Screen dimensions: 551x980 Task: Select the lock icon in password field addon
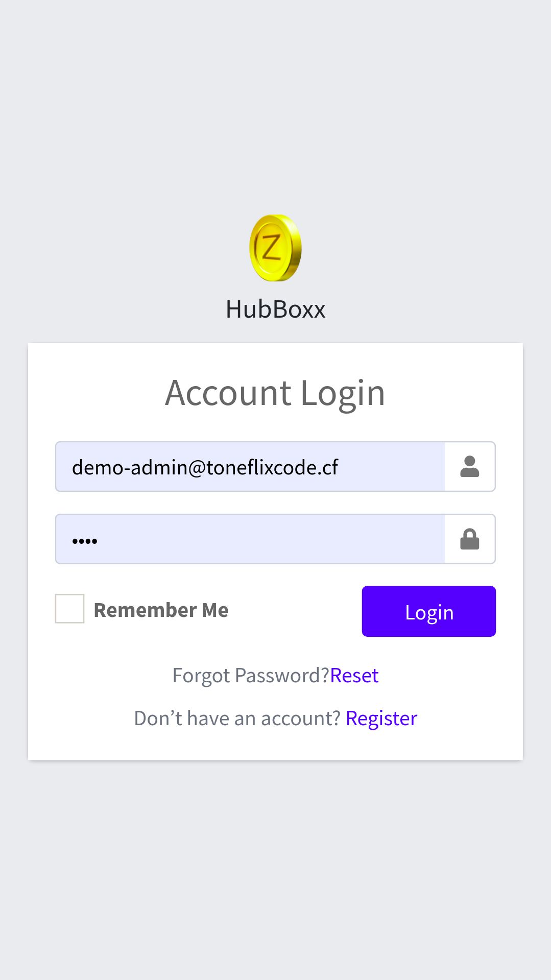pyautogui.click(x=469, y=539)
